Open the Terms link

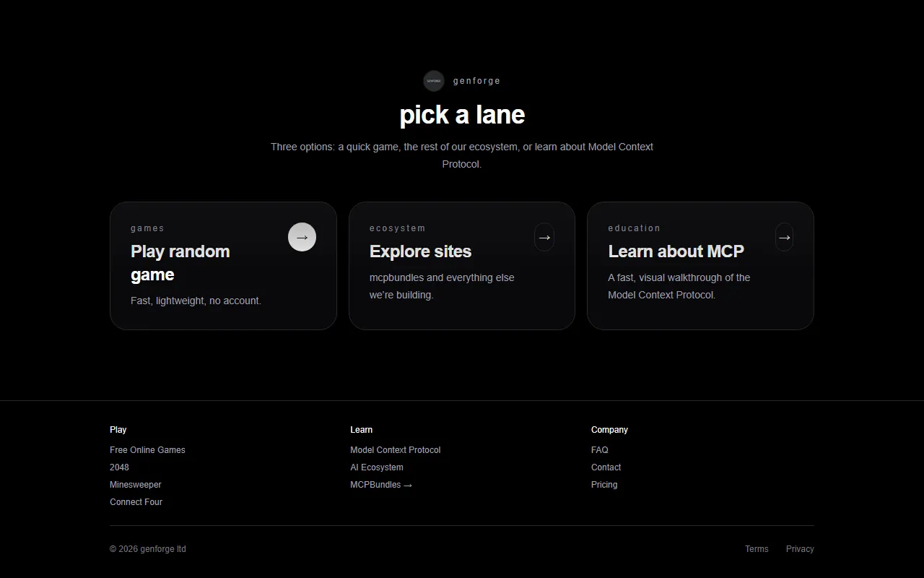757,549
